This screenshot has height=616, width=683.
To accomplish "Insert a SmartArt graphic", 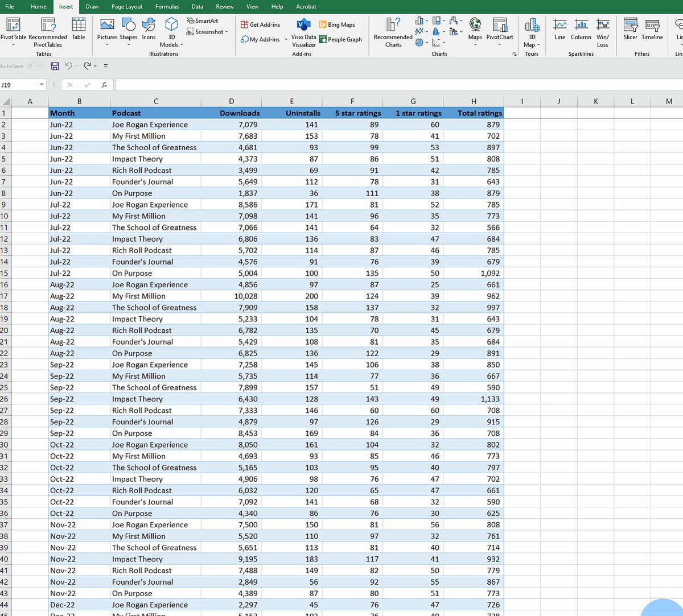I will [x=202, y=21].
